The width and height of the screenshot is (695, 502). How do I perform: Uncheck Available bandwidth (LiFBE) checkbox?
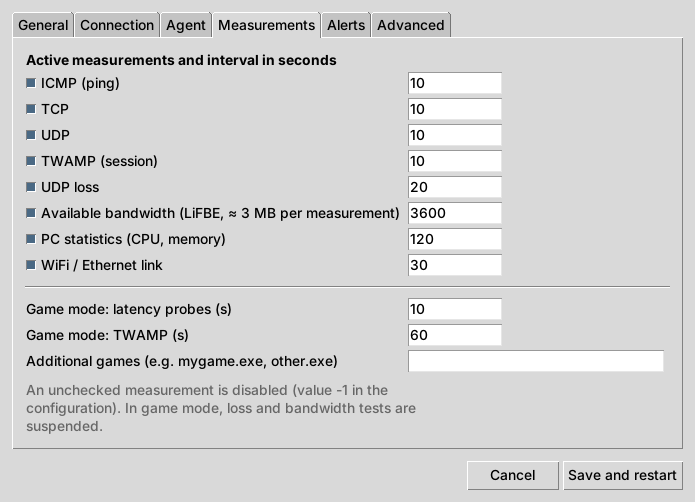[x=31, y=213]
